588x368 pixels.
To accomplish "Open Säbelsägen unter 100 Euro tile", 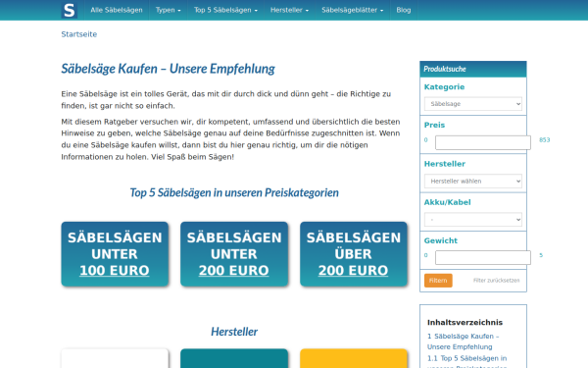I will point(115,254).
